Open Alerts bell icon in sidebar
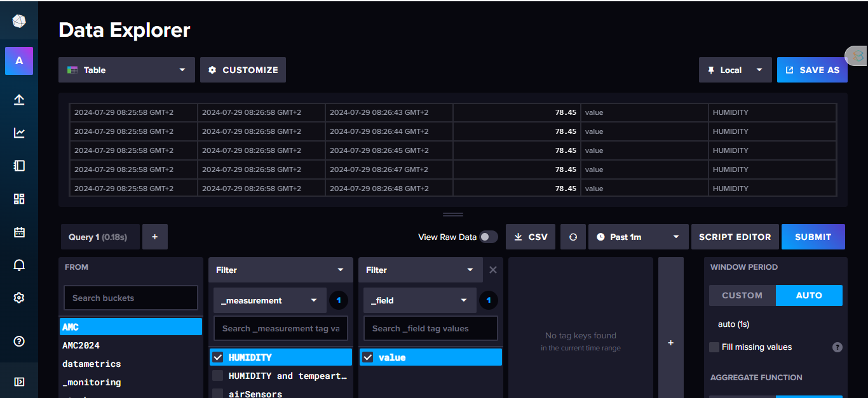This screenshot has height=398, width=868. point(19,265)
